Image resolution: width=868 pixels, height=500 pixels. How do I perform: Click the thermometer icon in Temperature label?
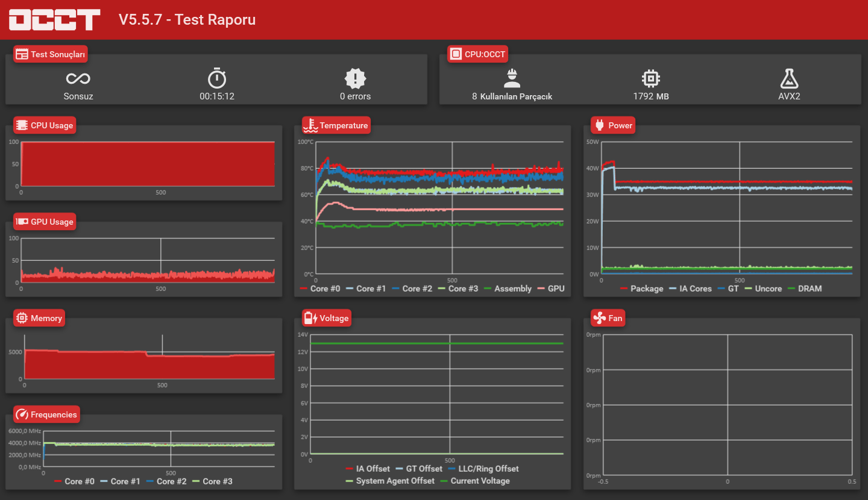(x=310, y=125)
